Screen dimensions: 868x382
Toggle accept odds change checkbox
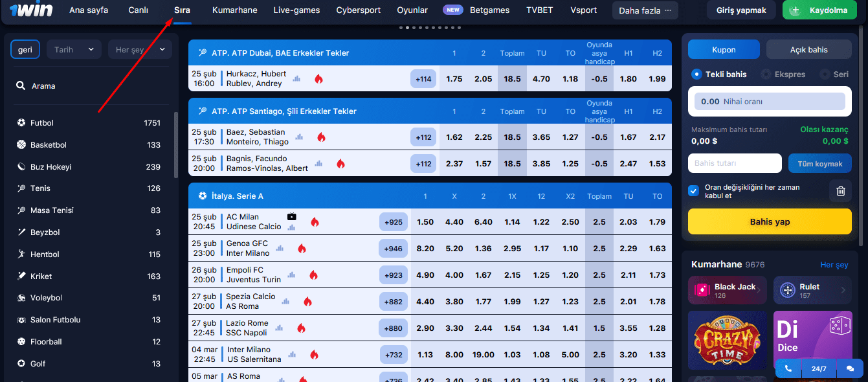click(694, 191)
